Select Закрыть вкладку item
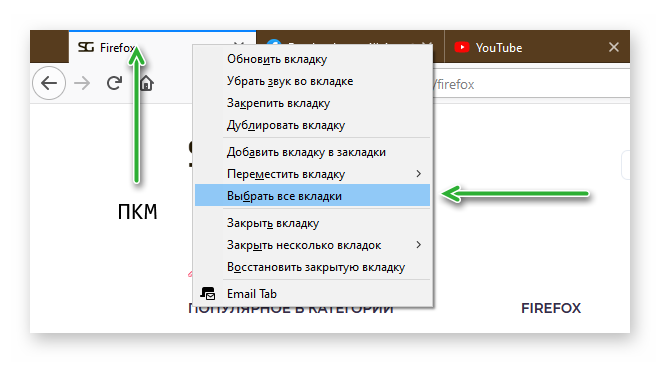Screen dimensions: 660x367 [x=312, y=223]
